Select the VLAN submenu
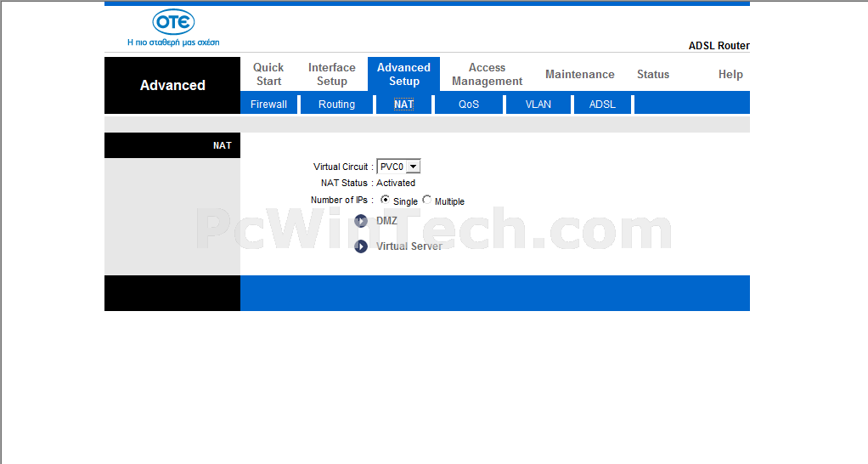Screen dimensions: 868x464 point(538,104)
